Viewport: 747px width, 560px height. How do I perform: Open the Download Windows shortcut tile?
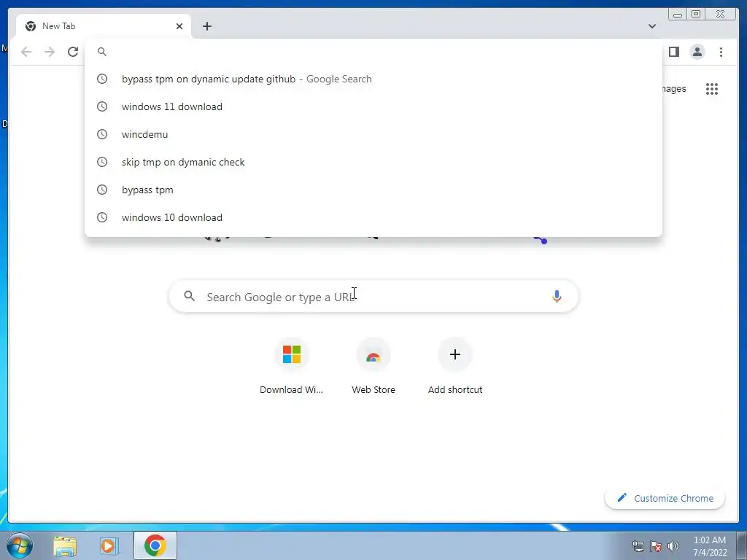click(x=292, y=367)
